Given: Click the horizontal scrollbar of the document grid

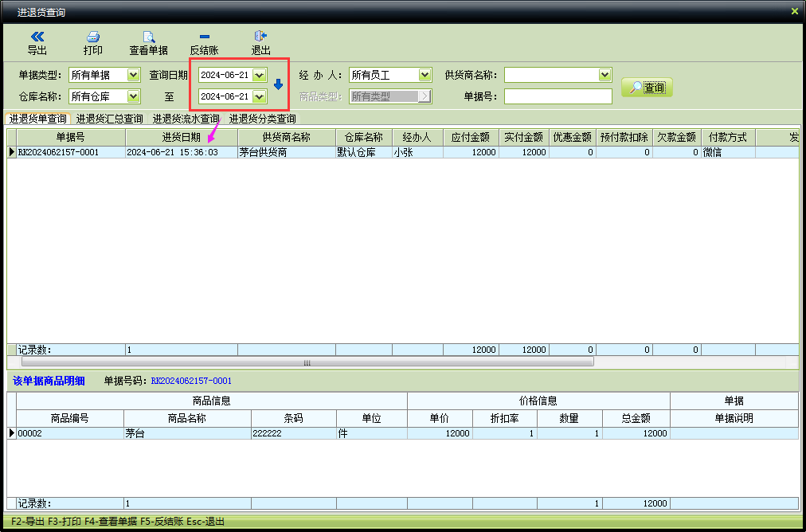Looking at the screenshot, I should [307, 362].
